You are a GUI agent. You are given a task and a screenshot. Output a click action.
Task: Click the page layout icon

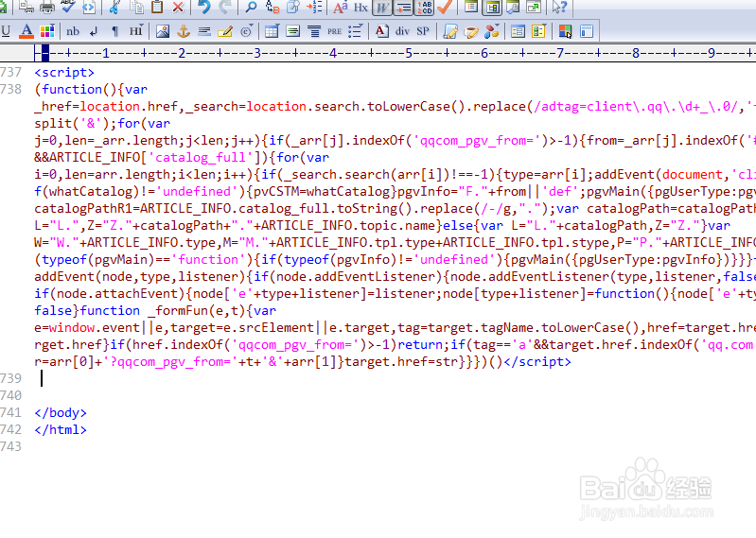(x=586, y=31)
